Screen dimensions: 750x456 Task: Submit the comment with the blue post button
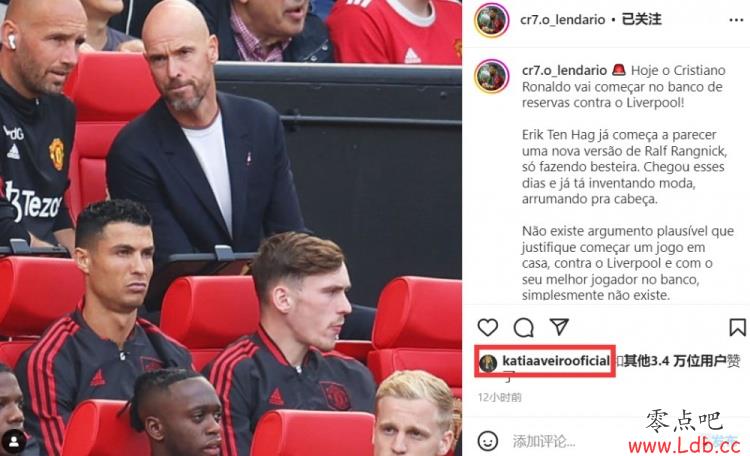pos(724,441)
